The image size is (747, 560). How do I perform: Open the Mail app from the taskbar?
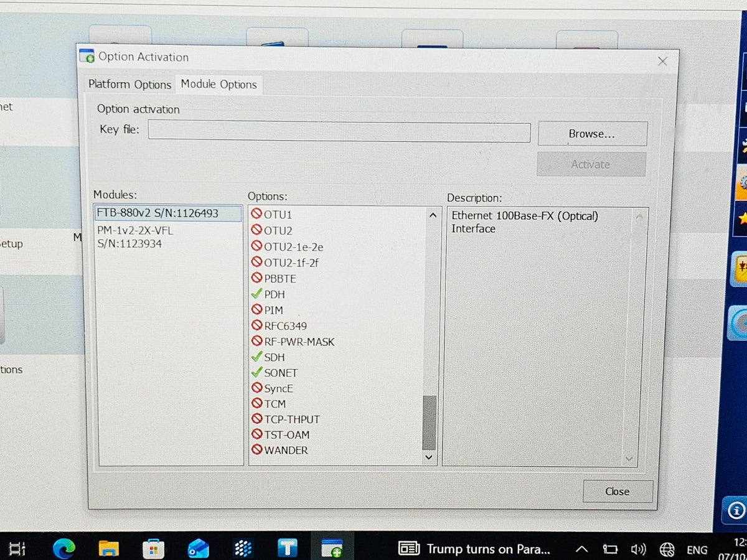[198, 548]
